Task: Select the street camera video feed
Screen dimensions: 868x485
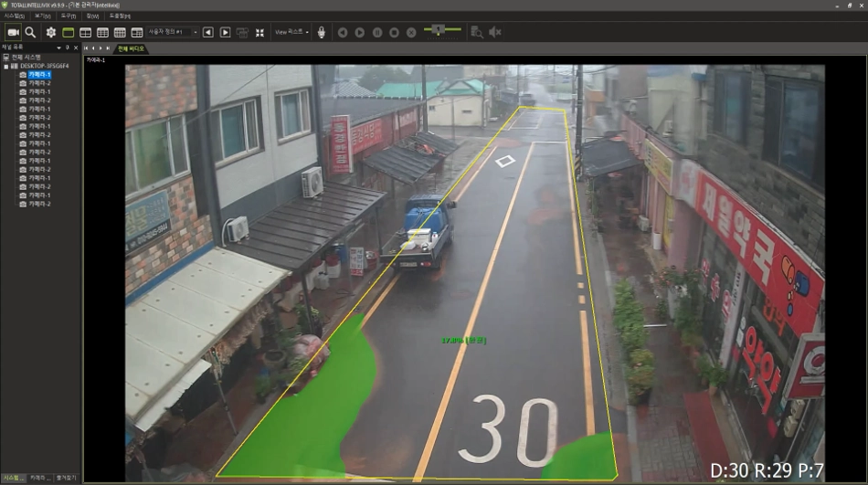Action: click(475, 272)
